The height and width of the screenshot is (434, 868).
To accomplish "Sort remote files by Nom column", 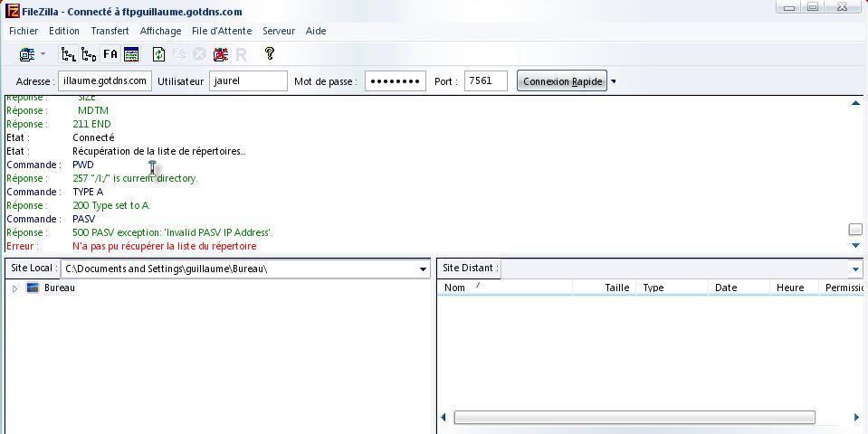I will (505, 288).
